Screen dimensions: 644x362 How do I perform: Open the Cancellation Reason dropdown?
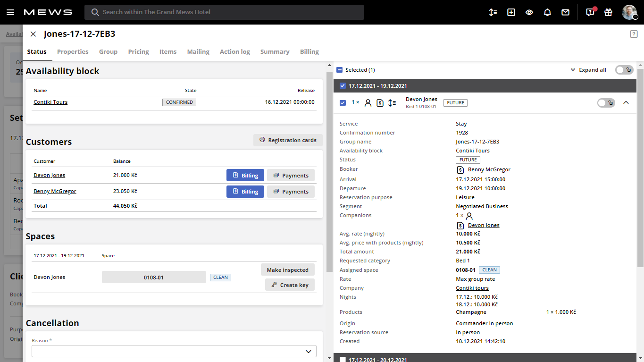click(x=174, y=351)
